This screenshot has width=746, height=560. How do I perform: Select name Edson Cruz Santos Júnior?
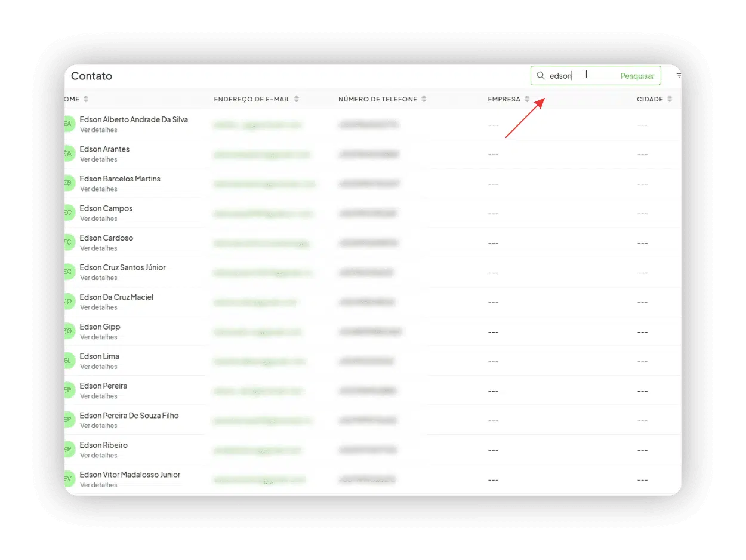pyautogui.click(x=123, y=267)
